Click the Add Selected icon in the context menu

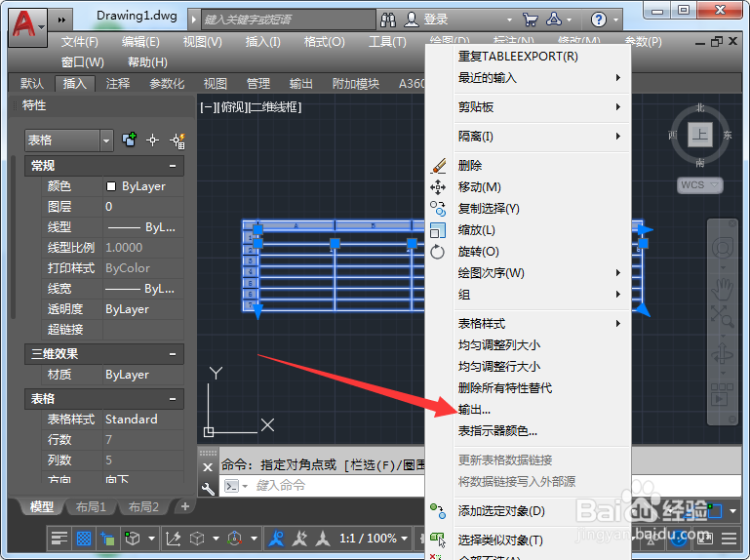coord(438,511)
